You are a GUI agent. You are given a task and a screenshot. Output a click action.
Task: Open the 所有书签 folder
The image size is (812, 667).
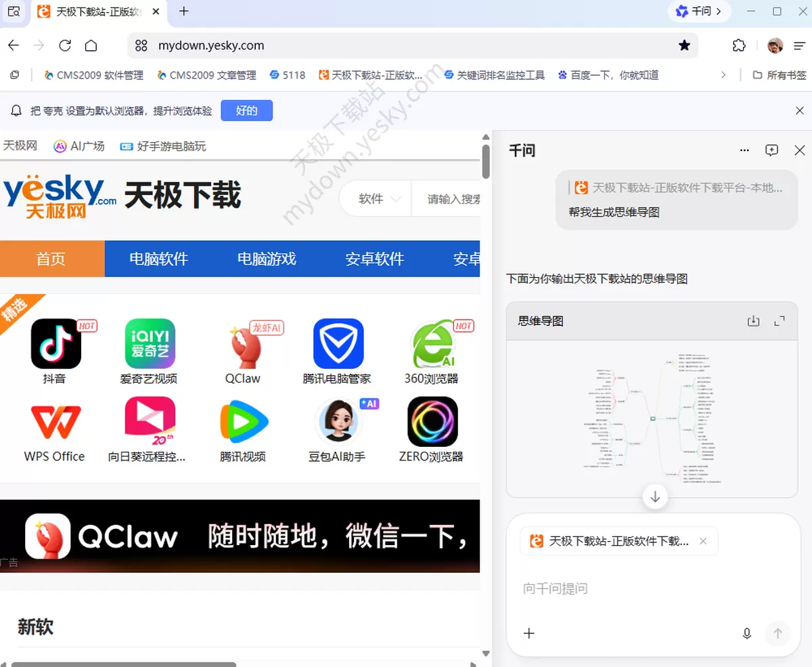coord(780,75)
